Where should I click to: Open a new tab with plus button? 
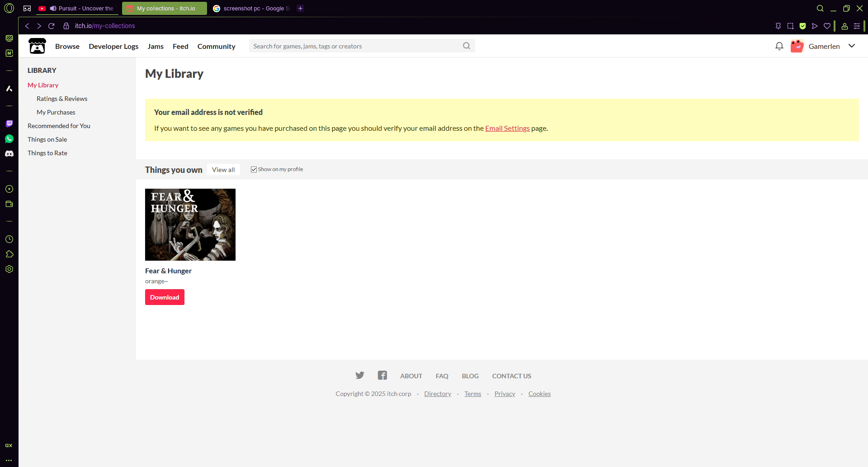point(300,8)
